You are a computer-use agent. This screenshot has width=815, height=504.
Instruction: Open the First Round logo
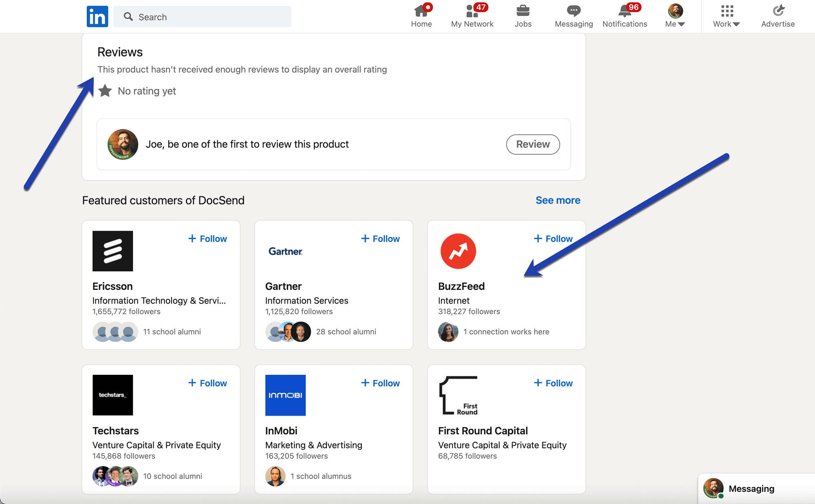click(458, 395)
